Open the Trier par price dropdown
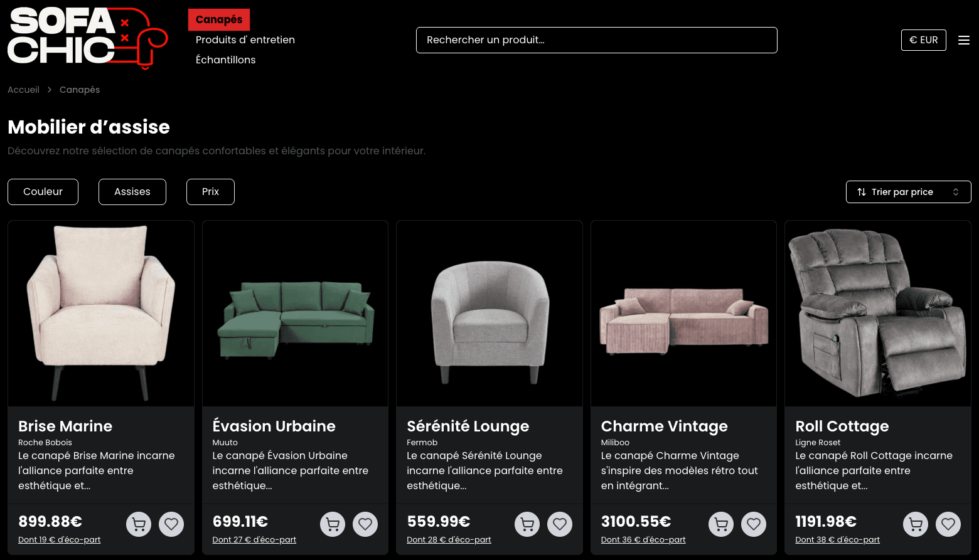This screenshot has width=979, height=560. [x=908, y=192]
